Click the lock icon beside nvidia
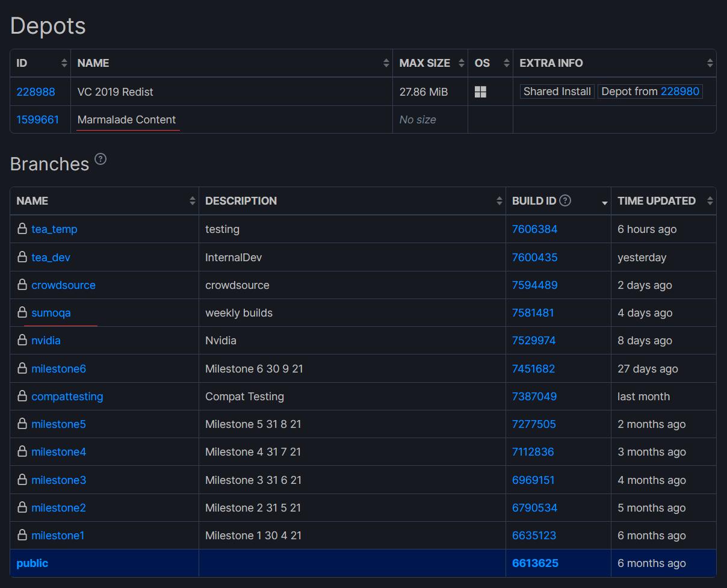Image resolution: width=727 pixels, height=588 pixels. pyautogui.click(x=22, y=340)
